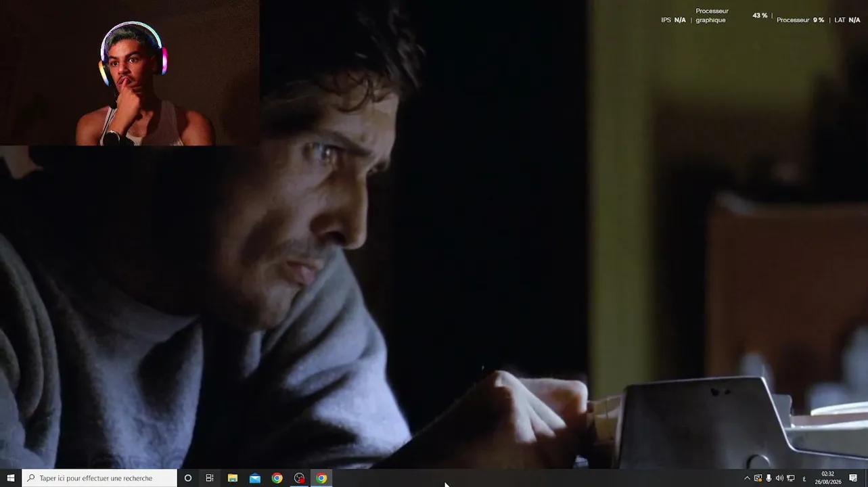This screenshot has width=868, height=487.
Task: Open Cortana from the taskbar
Action: (x=188, y=478)
